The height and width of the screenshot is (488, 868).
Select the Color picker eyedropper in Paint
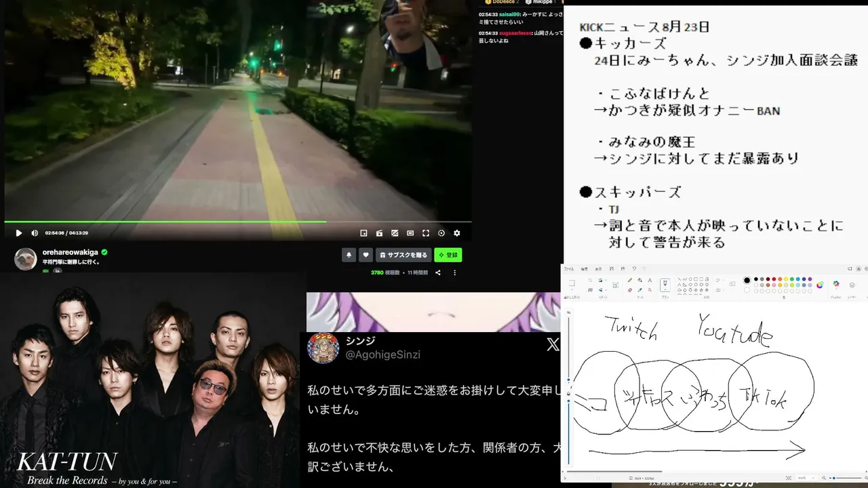639,290
